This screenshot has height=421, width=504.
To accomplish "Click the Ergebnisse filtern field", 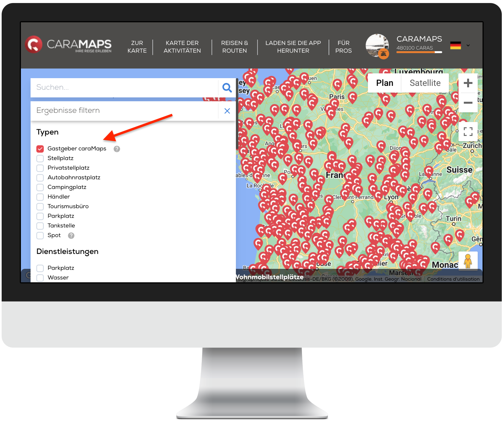I will [x=124, y=111].
